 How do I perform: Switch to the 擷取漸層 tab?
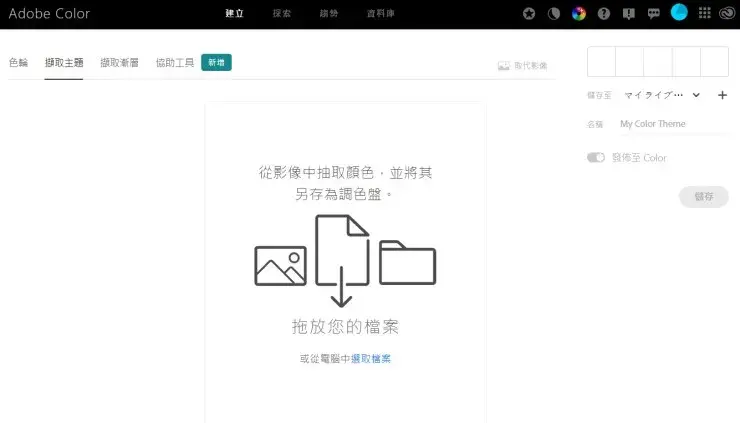(x=119, y=62)
